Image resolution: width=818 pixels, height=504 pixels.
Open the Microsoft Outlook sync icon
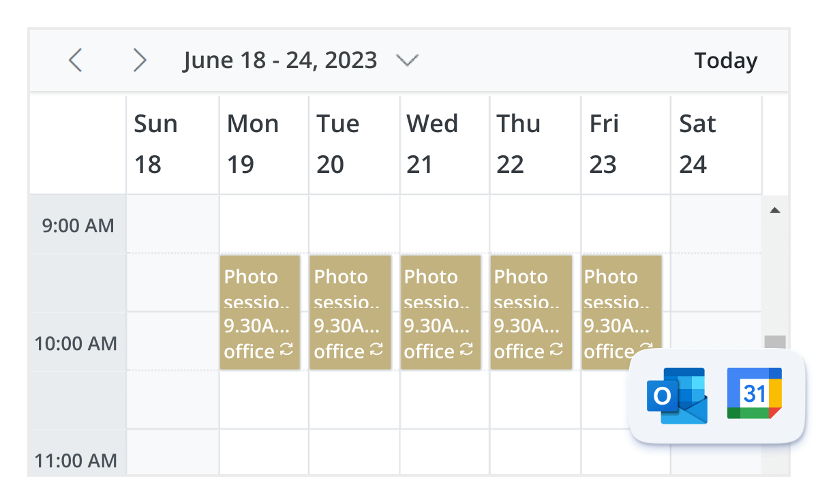click(x=676, y=396)
